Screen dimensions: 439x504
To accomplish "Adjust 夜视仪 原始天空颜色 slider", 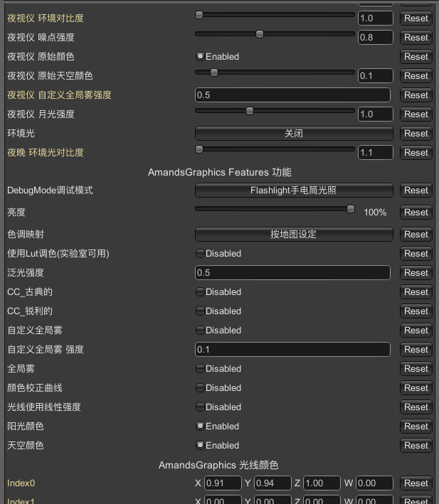I will click(275, 73).
